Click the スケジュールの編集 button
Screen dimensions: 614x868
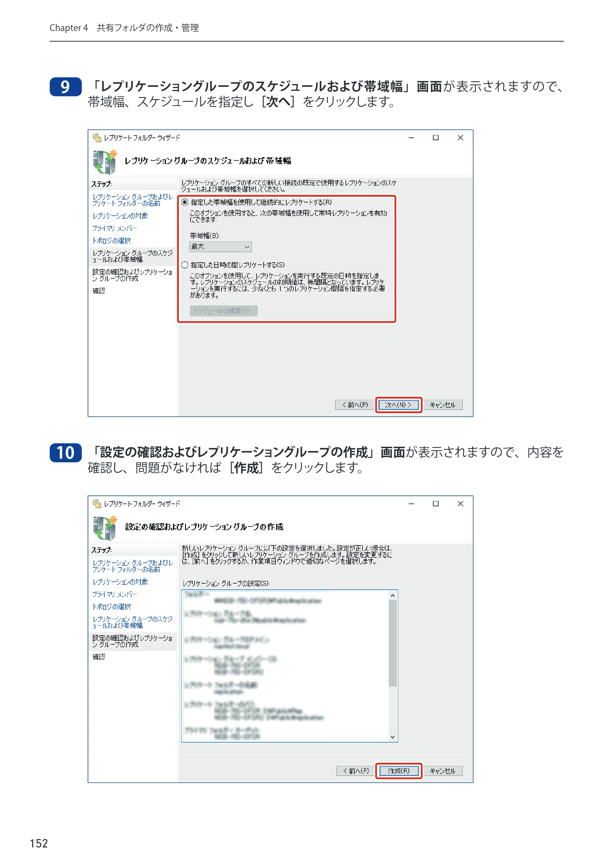point(223,311)
